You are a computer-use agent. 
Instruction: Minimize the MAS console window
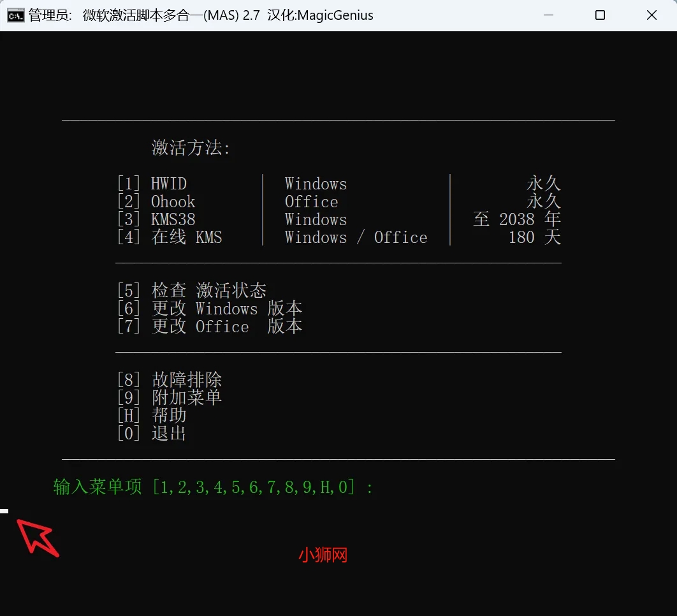[x=548, y=15]
